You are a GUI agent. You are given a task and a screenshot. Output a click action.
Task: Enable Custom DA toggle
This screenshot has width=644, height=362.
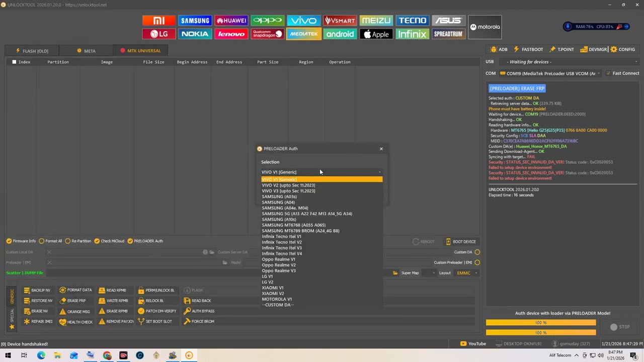coord(477,252)
